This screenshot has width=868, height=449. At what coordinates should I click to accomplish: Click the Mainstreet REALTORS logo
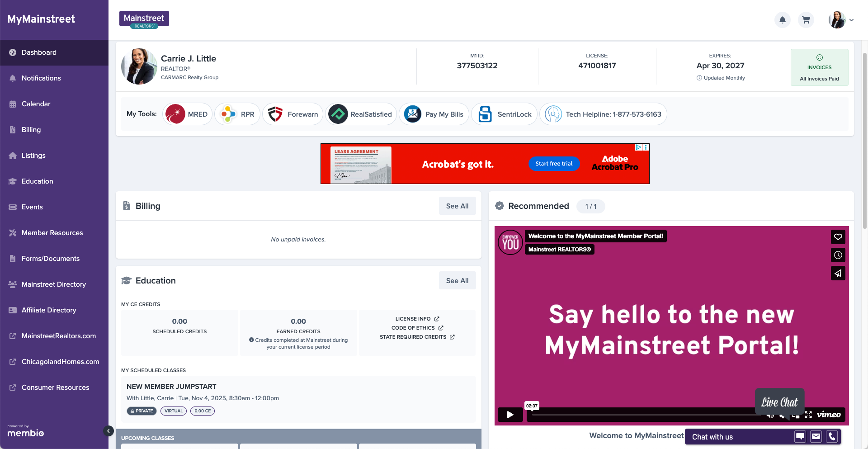coord(144,20)
